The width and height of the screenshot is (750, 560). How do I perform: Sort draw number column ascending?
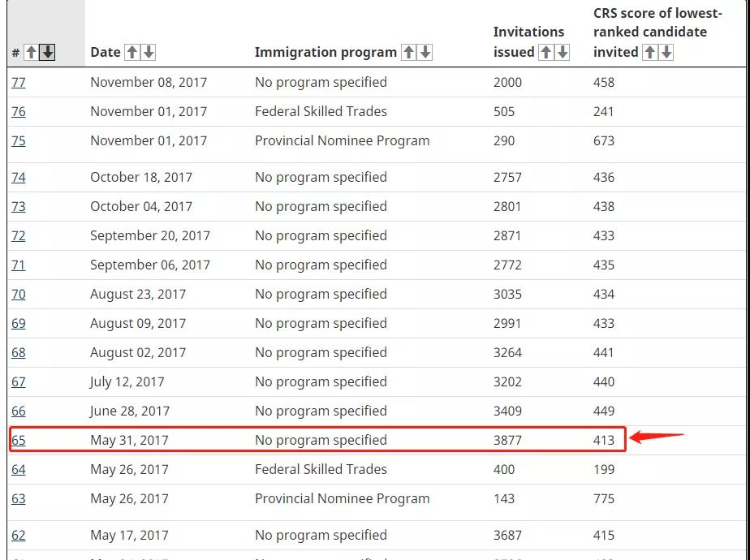click(x=31, y=53)
